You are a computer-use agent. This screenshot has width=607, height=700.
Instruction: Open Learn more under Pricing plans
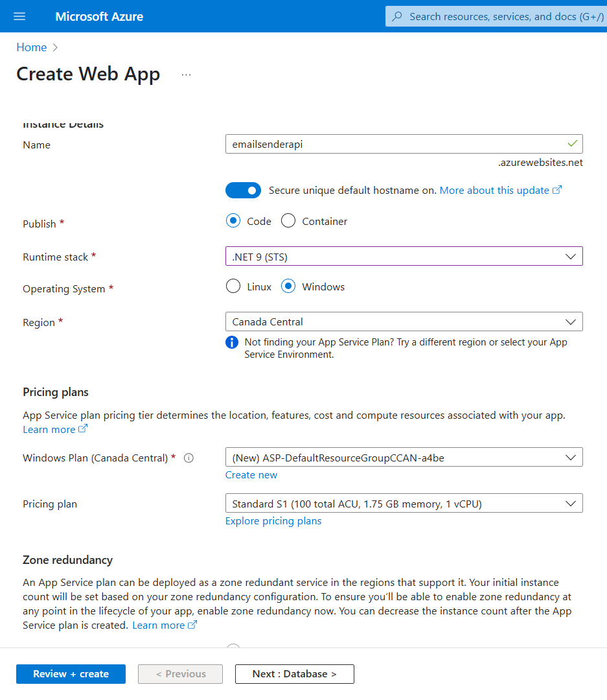[x=49, y=430]
